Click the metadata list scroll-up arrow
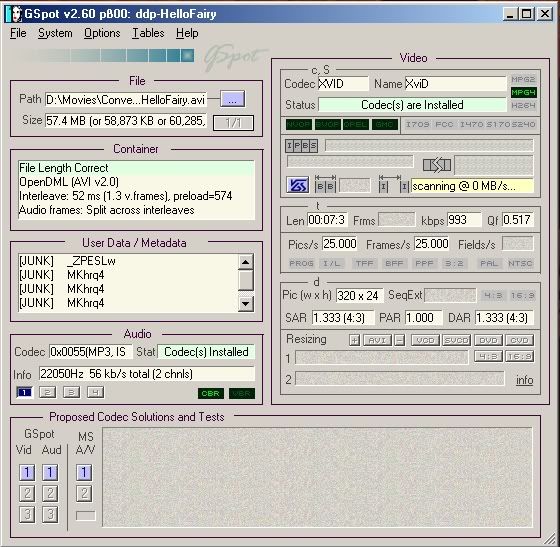 (245, 262)
